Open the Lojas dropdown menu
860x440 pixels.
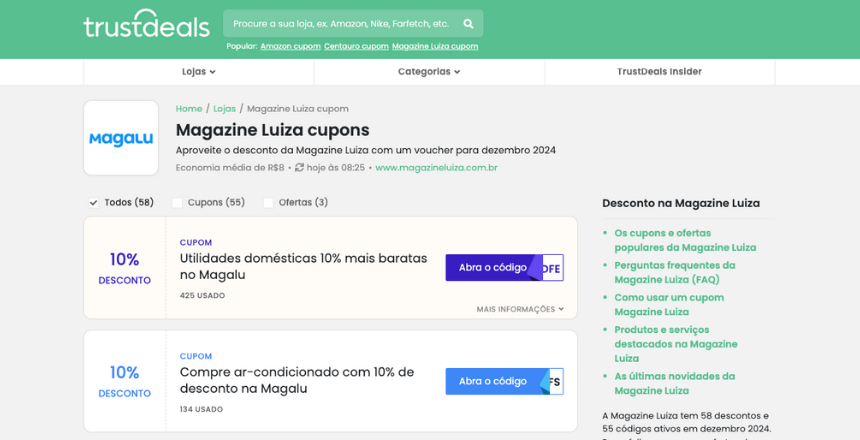[x=198, y=72]
